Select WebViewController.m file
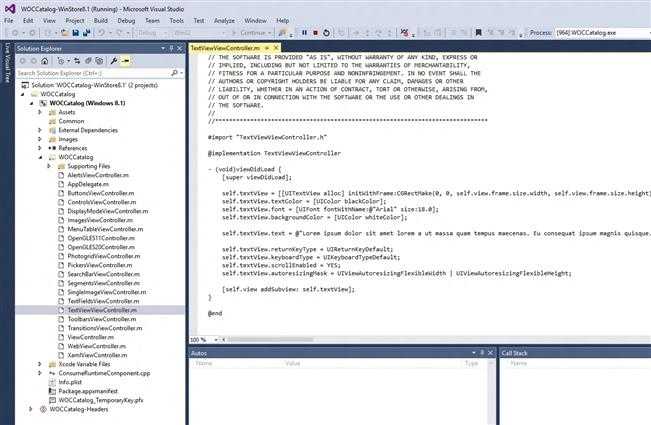The image size is (651, 425). [x=97, y=346]
